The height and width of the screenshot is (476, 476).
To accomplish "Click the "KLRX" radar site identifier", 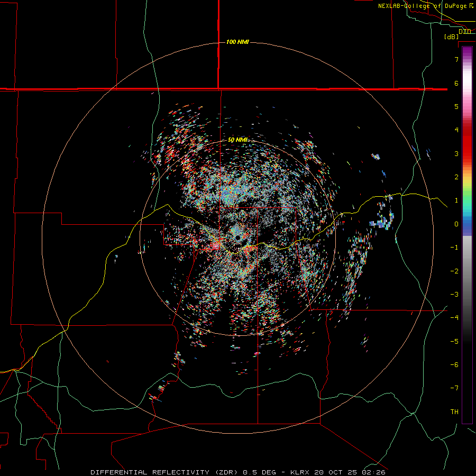I will [300, 472].
